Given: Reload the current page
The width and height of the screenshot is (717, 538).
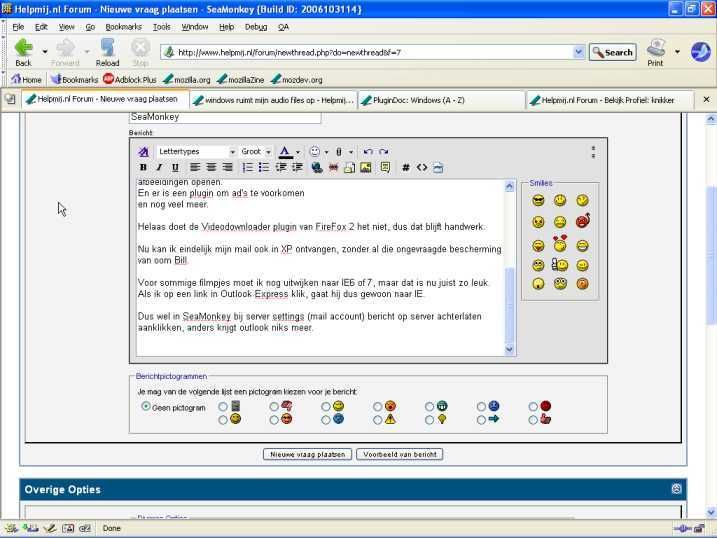Looking at the screenshot, I should tap(107, 53).
